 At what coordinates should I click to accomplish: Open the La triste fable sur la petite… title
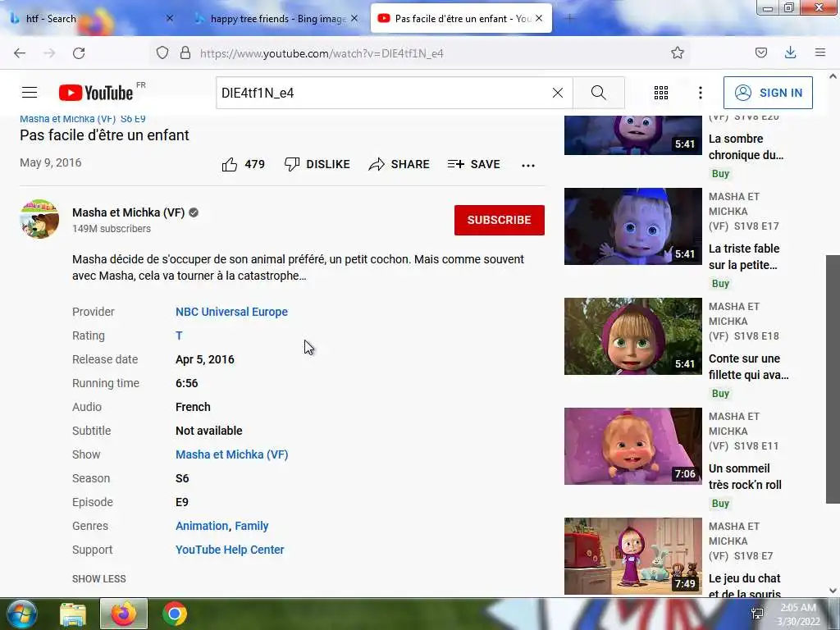[744, 257]
